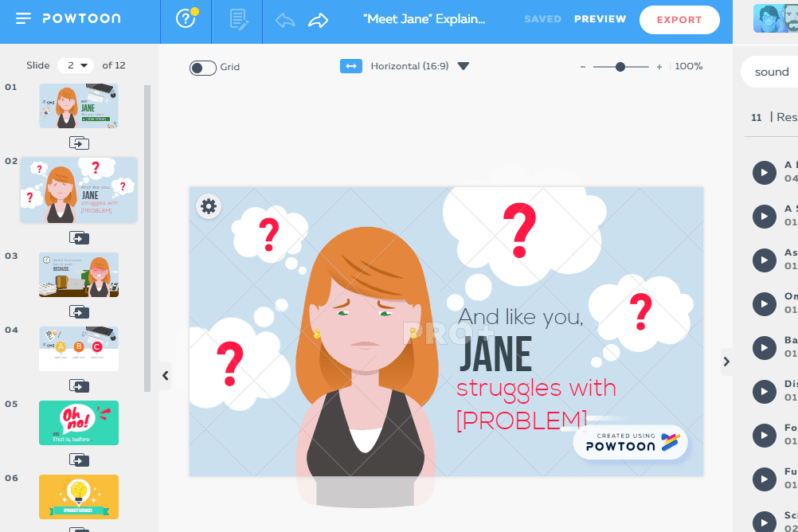This screenshot has height=532, width=798.
Task: Open the script notes icon
Action: coord(238,19)
